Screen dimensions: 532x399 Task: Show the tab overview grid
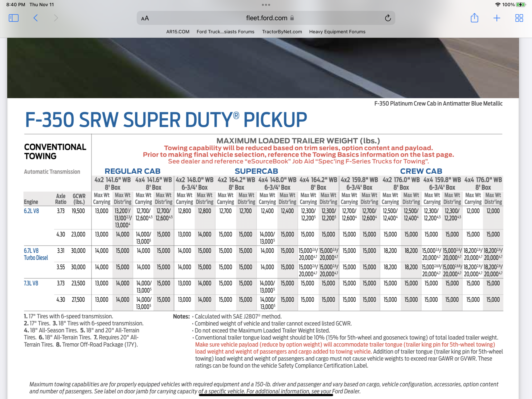519,18
